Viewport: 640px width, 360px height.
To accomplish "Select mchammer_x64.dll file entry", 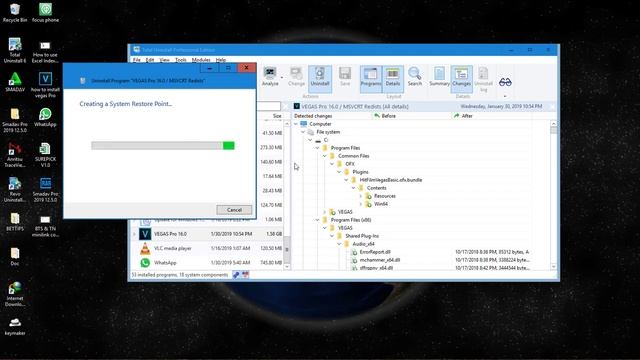I will 380,260.
